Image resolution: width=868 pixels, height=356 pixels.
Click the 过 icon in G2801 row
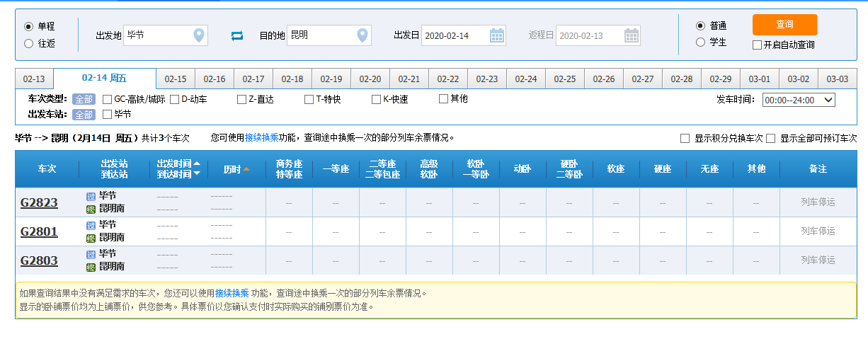click(x=91, y=225)
